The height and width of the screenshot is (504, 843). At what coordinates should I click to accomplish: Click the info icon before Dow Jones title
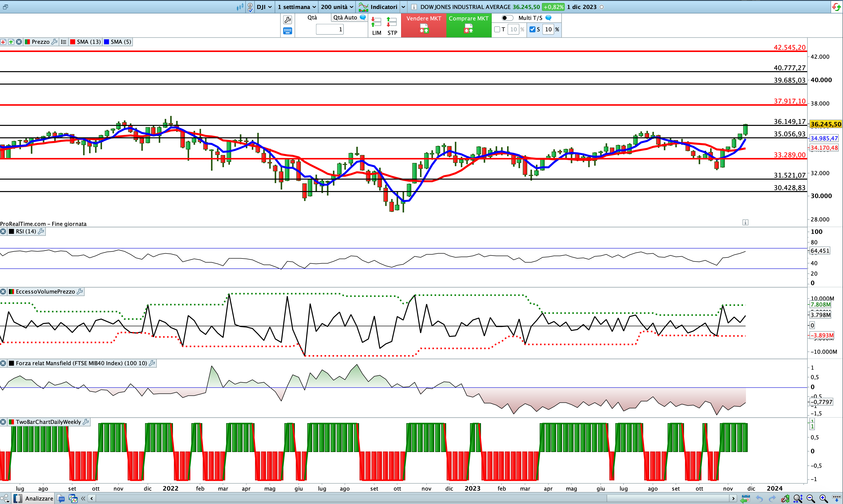[414, 7]
